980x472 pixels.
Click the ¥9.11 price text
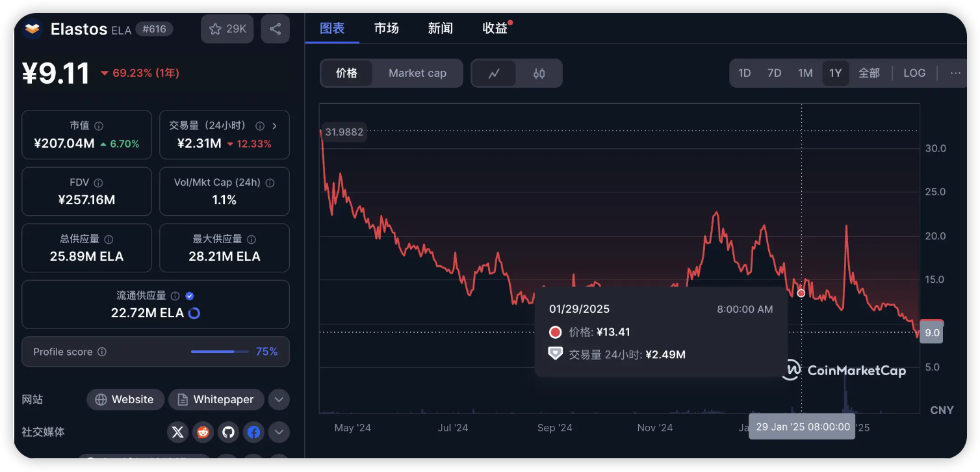[x=57, y=73]
